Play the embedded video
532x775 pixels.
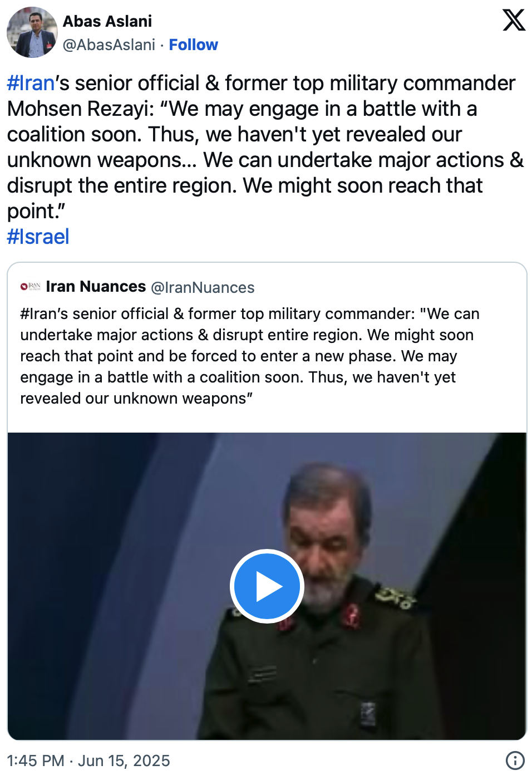pyautogui.click(x=267, y=586)
